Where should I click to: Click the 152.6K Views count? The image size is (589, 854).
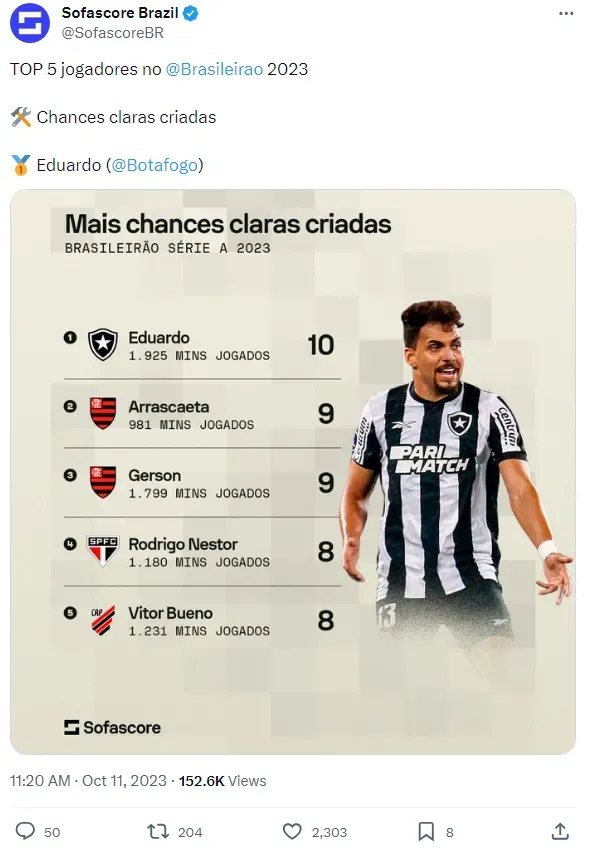click(222, 780)
